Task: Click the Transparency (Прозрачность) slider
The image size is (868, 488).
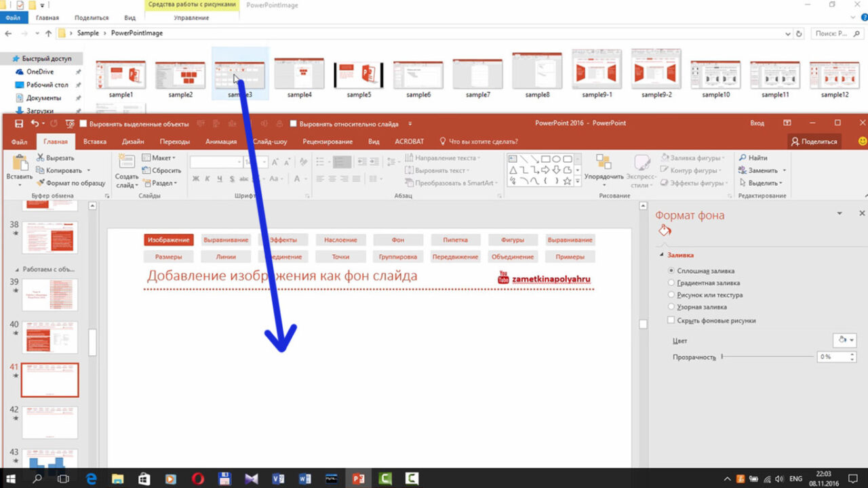Action: point(767,356)
